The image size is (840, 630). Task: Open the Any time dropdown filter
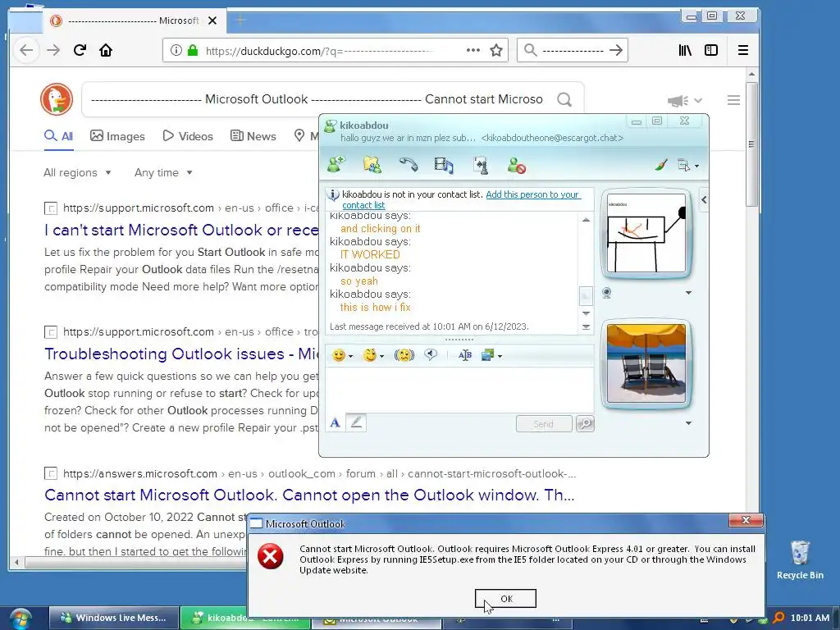(x=163, y=172)
